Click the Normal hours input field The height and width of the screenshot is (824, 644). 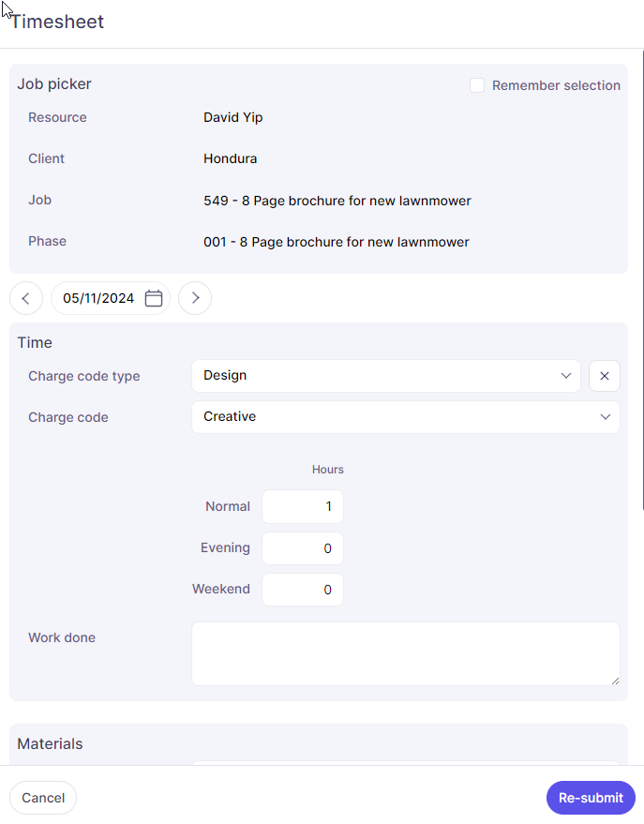click(302, 506)
